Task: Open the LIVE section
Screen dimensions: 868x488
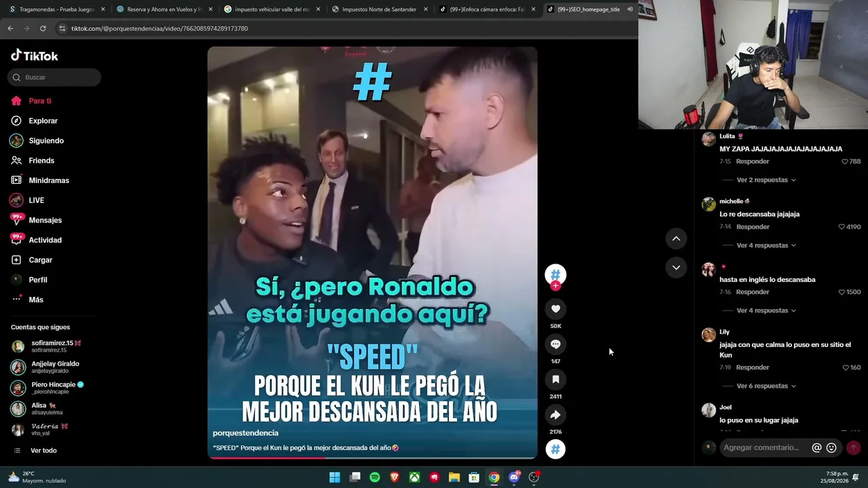Action: [x=36, y=200]
